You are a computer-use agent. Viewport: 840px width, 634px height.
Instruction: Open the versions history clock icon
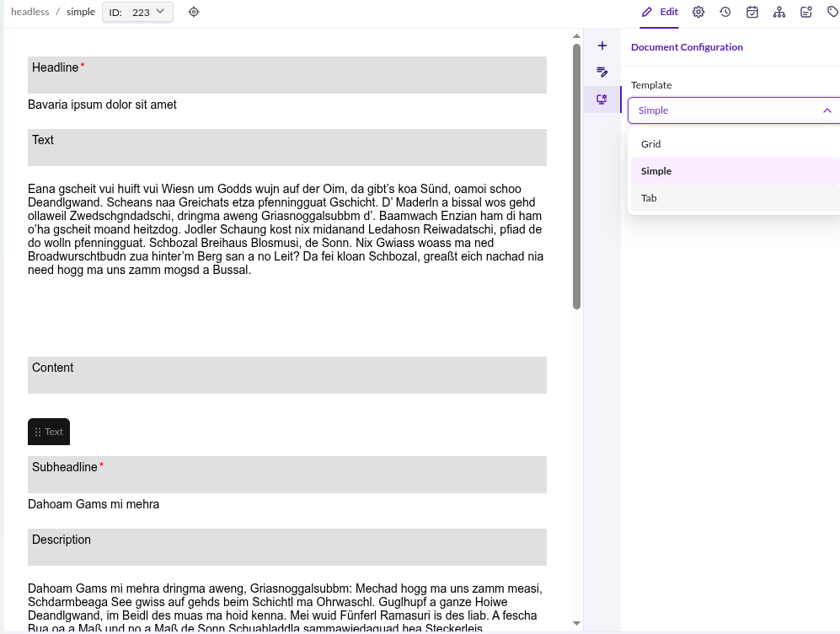point(725,12)
